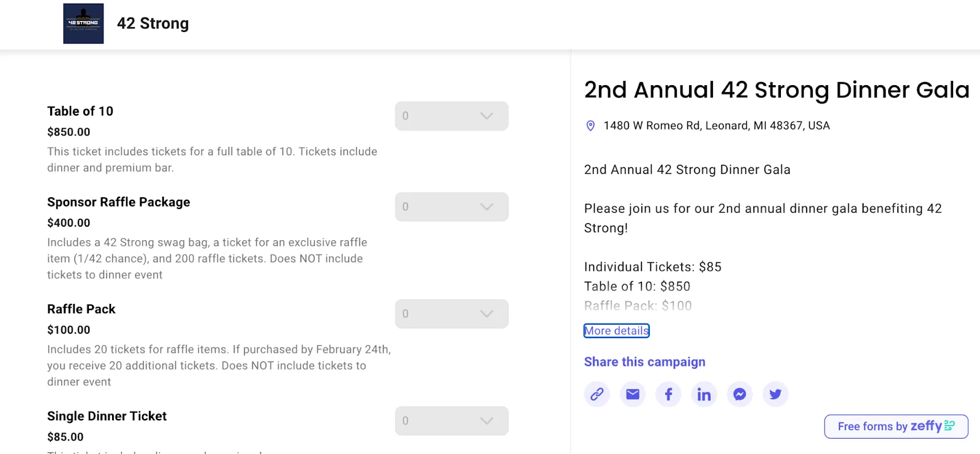Click the location pin icon
The height and width of the screenshot is (454, 980).
click(590, 126)
